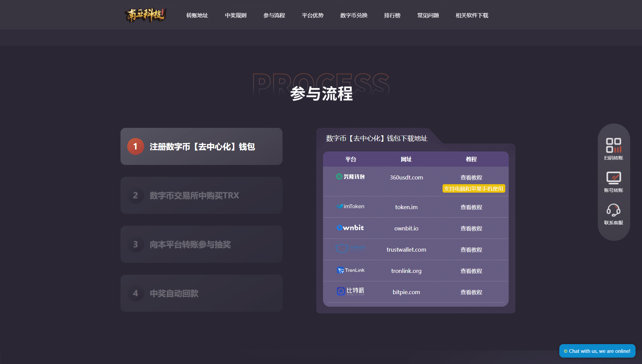View tutorial for bitpie.com row
This screenshot has height=364, width=642.
click(471, 292)
